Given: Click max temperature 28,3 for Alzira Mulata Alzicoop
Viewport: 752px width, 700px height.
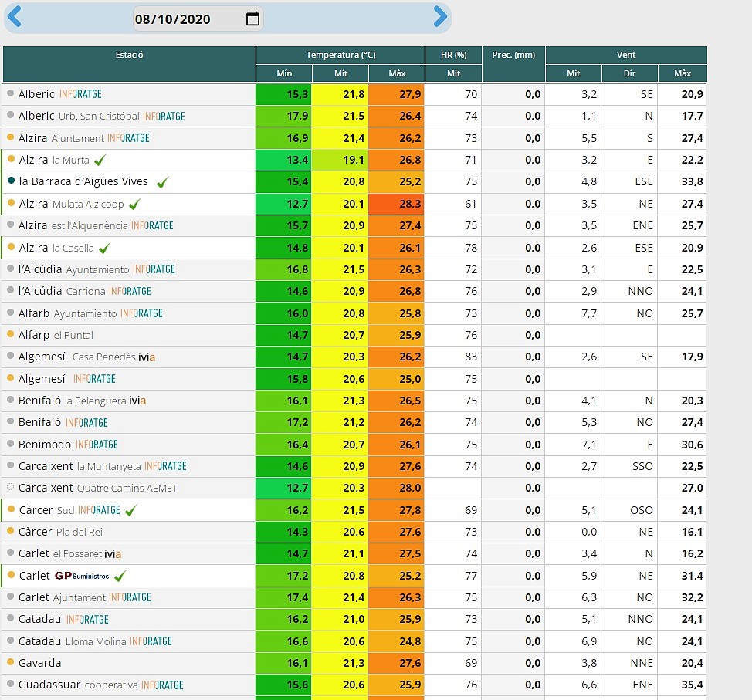Looking at the screenshot, I should 397,205.
